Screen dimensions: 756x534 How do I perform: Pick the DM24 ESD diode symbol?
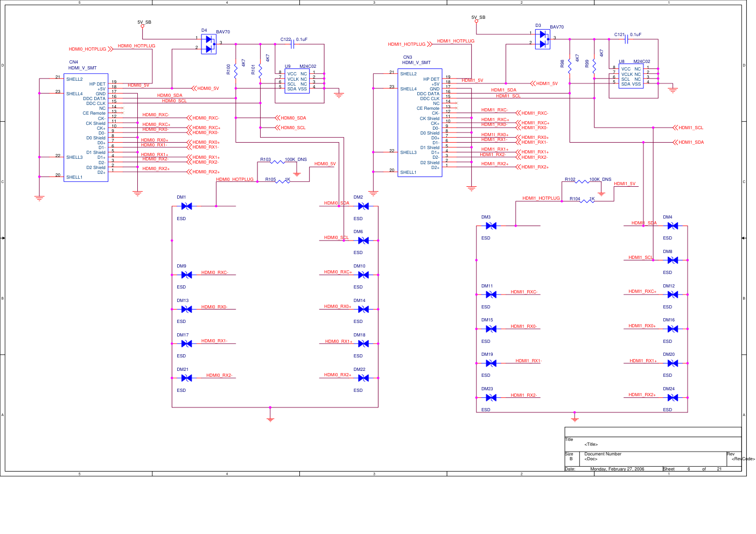(673, 398)
